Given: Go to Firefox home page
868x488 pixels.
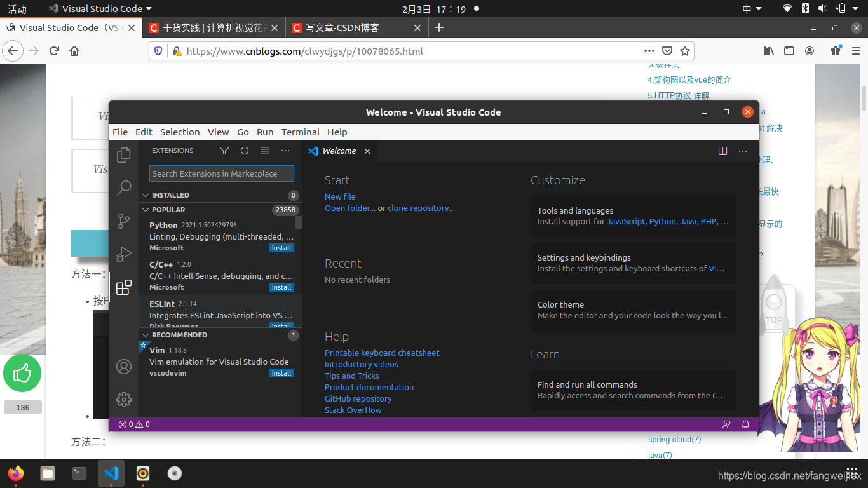Looking at the screenshot, I should [74, 51].
